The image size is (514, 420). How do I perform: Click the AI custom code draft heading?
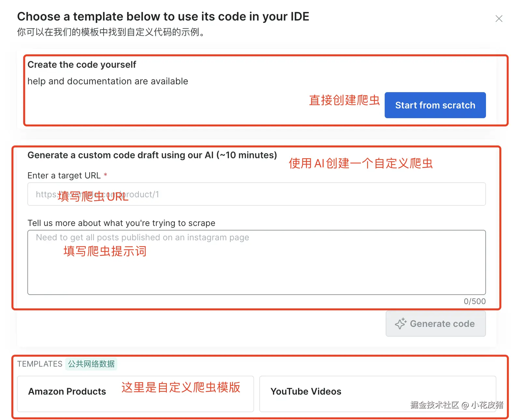click(152, 155)
